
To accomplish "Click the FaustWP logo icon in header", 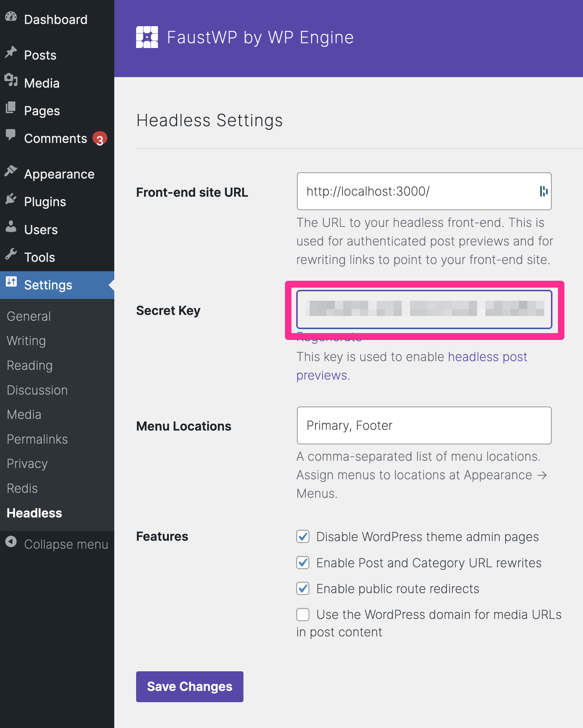I will [x=147, y=37].
